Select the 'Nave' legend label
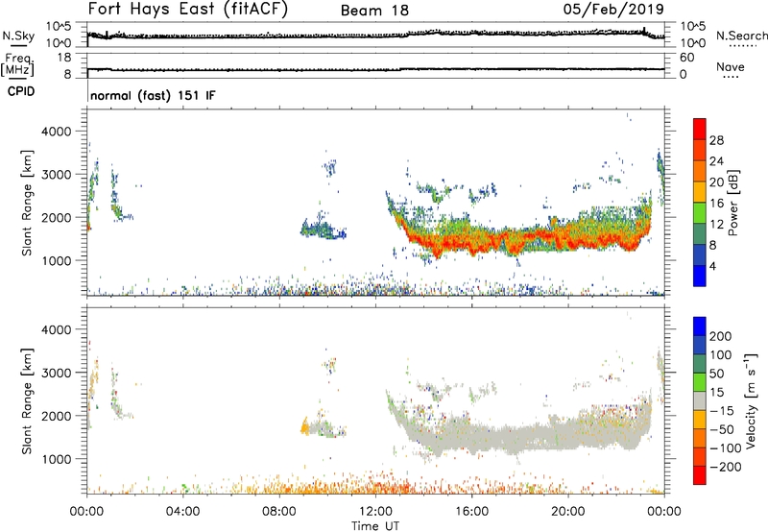Screen dimensions: 768x532 click(x=731, y=67)
